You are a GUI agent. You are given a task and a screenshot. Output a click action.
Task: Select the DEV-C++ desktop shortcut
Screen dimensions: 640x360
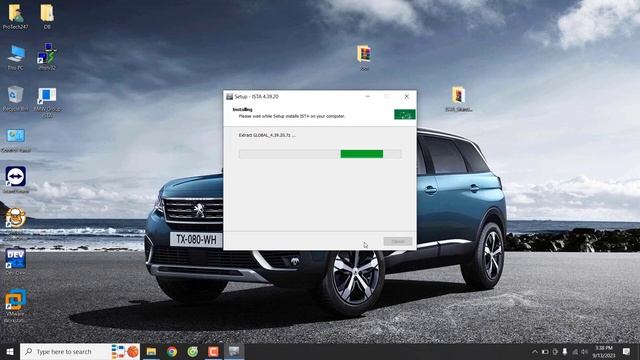pos(16,261)
